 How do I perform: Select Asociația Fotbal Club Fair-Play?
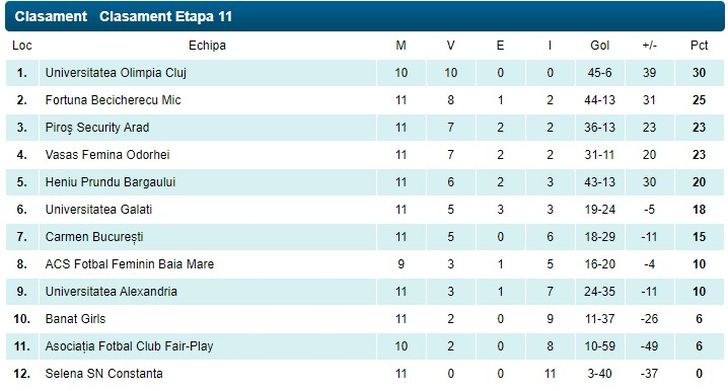[129, 346]
